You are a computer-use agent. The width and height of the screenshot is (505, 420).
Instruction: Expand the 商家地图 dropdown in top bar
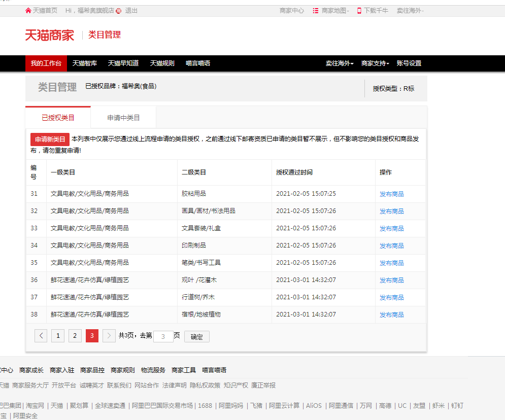tap(335, 11)
